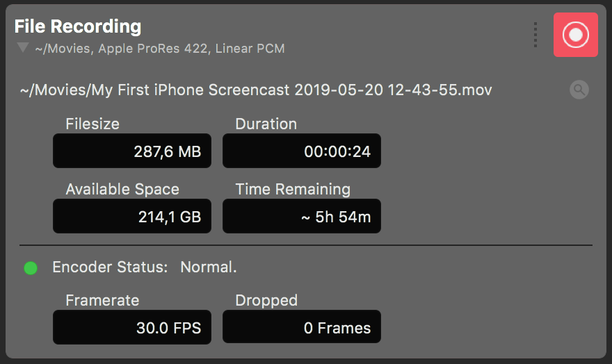Image resolution: width=612 pixels, height=364 pixels.
Task: Click the Duration field 00:00:24
Action: pyautogui.click(x=302, y=151)
